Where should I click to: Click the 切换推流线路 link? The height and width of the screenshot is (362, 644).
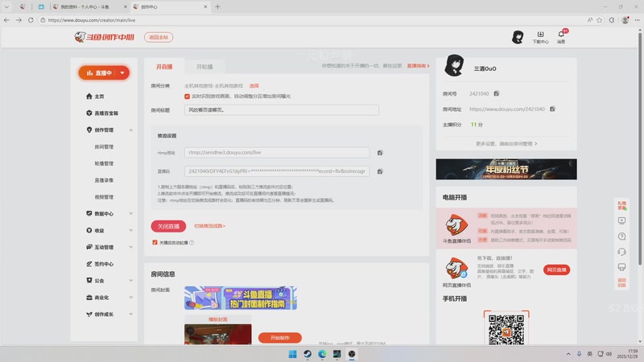(209, 226)
